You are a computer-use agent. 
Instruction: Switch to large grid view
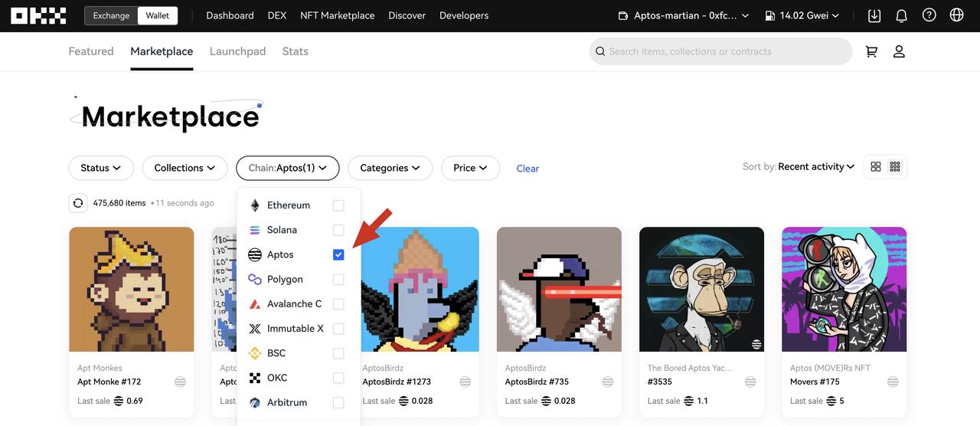(876, 167)
